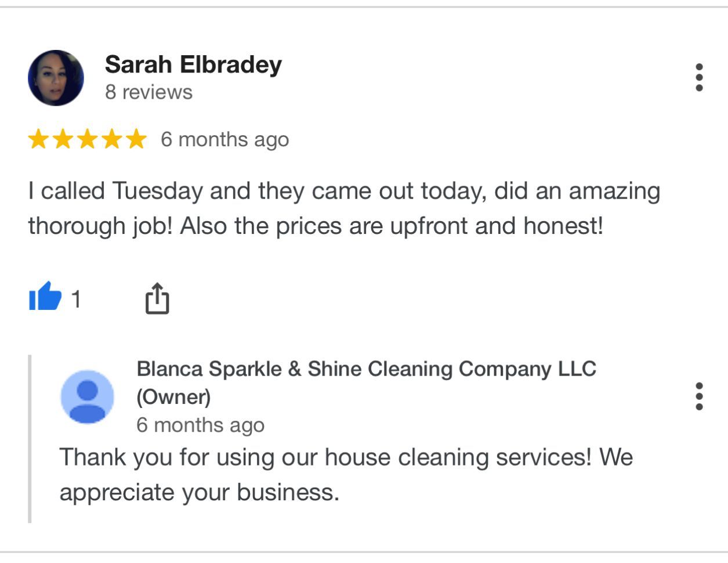Click the second star in the rating
This screenshot has height=563, width=728.
(x=63, y=139)
